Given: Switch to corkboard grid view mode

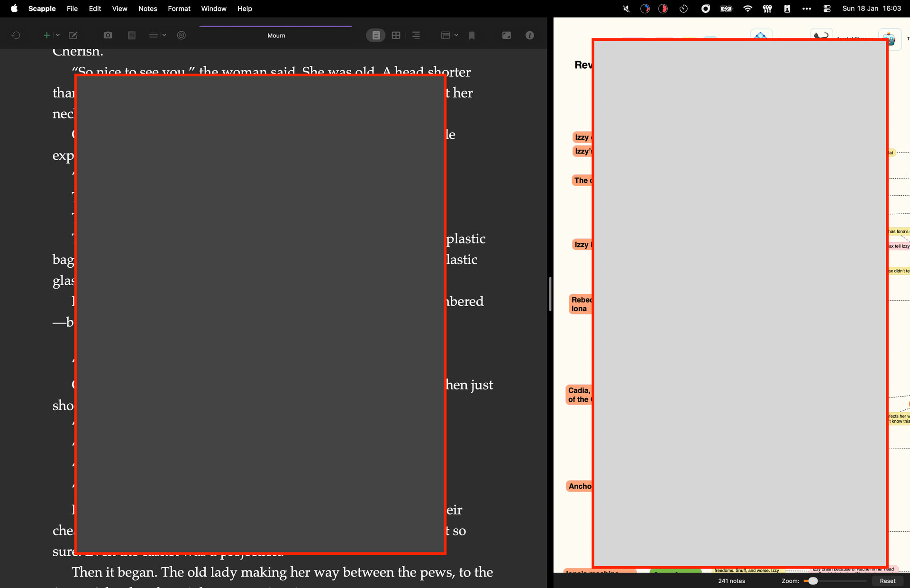Looking at the screenshot, I should [396, 36].
